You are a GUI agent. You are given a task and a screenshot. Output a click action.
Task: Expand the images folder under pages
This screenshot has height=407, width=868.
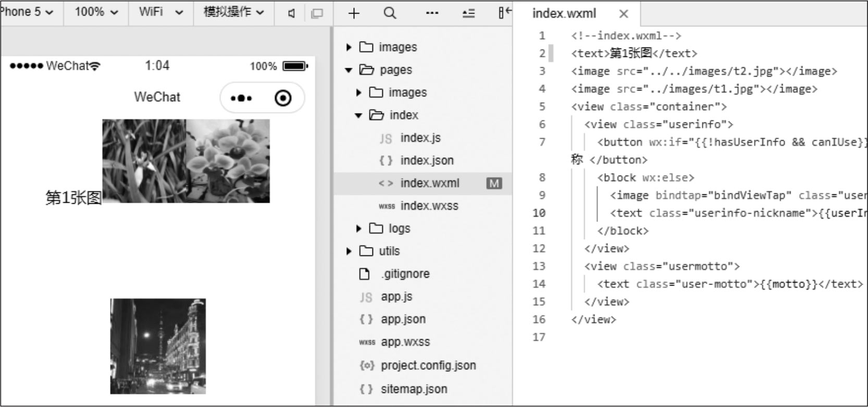coord(358,93)
